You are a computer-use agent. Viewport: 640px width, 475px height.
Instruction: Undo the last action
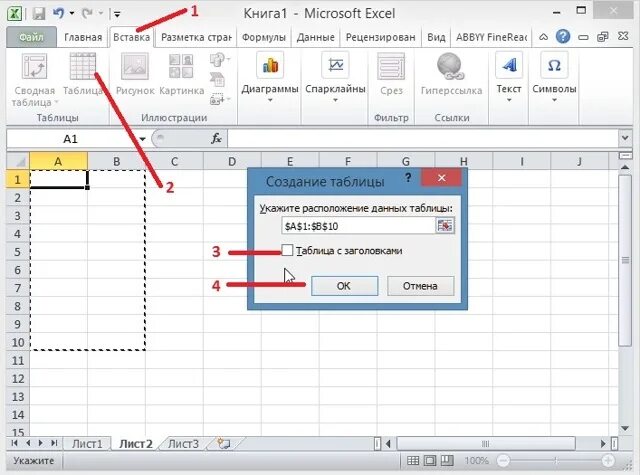tap(58, 13)
